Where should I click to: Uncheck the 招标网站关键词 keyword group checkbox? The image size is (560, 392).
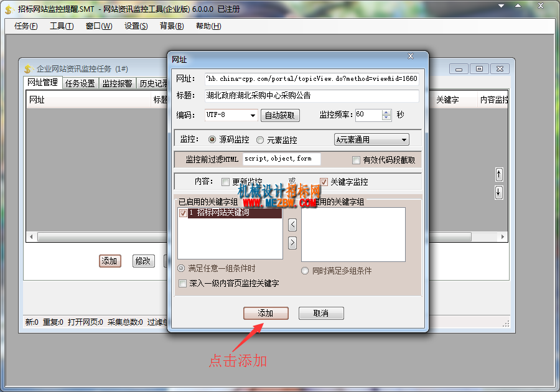183,213
